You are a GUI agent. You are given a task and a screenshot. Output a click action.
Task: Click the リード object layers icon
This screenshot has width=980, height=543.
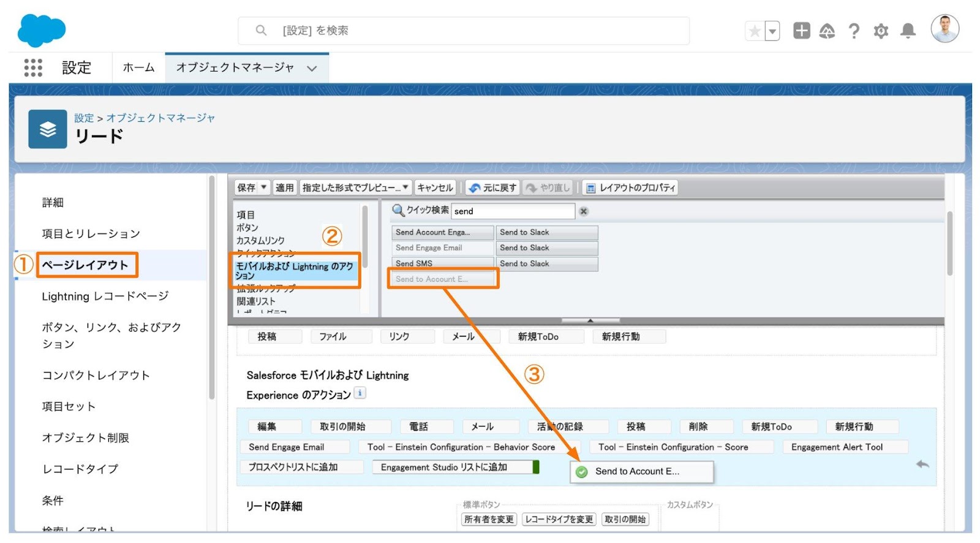[48, 129]
